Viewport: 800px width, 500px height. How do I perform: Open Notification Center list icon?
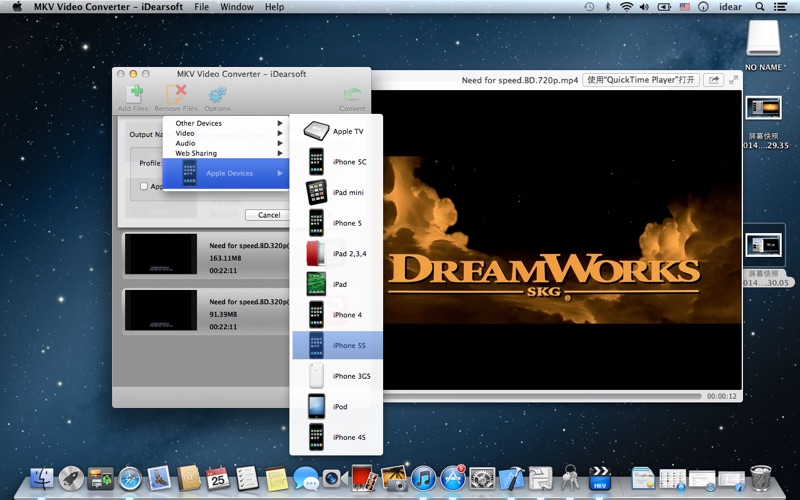coord(780,7)
